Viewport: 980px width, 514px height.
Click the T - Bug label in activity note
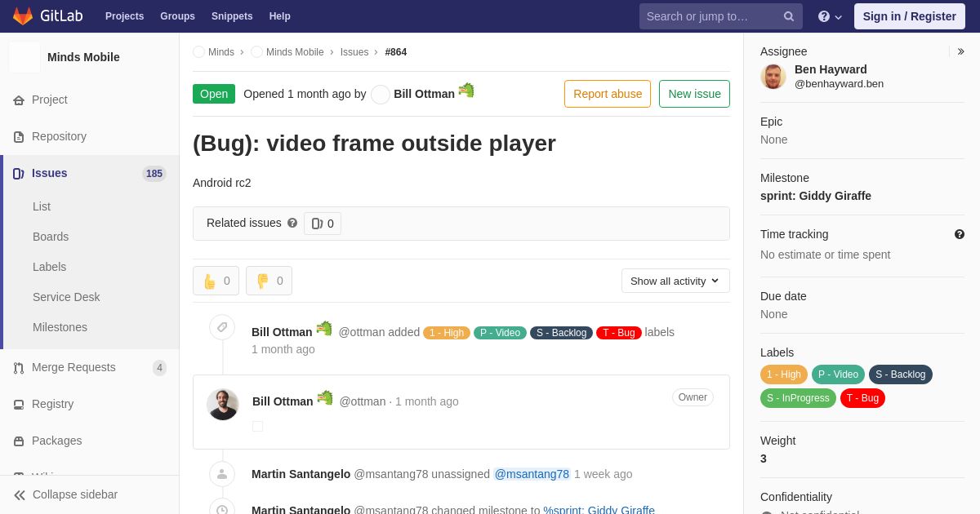(x=619, y=333)
